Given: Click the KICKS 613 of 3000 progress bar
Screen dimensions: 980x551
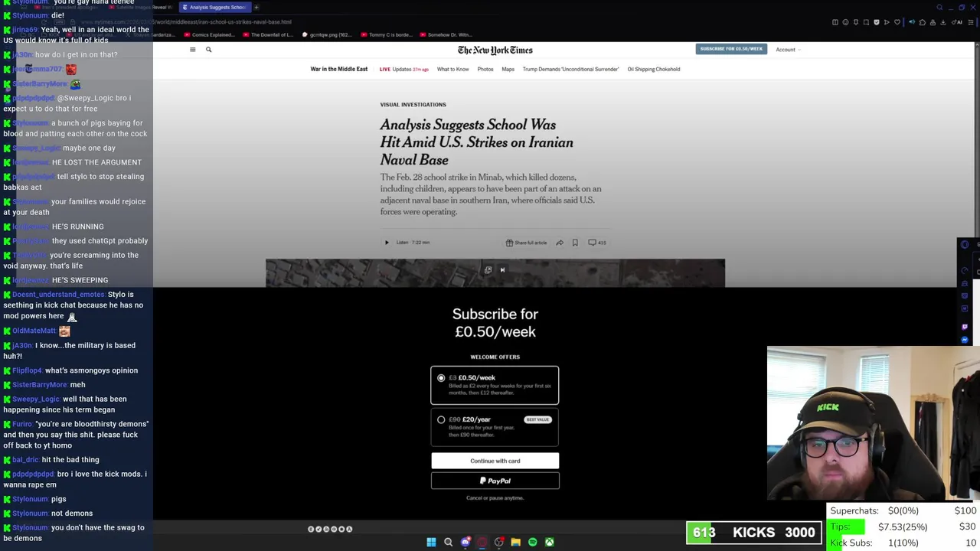Looking at the screenshot, I should click(754, 533).
